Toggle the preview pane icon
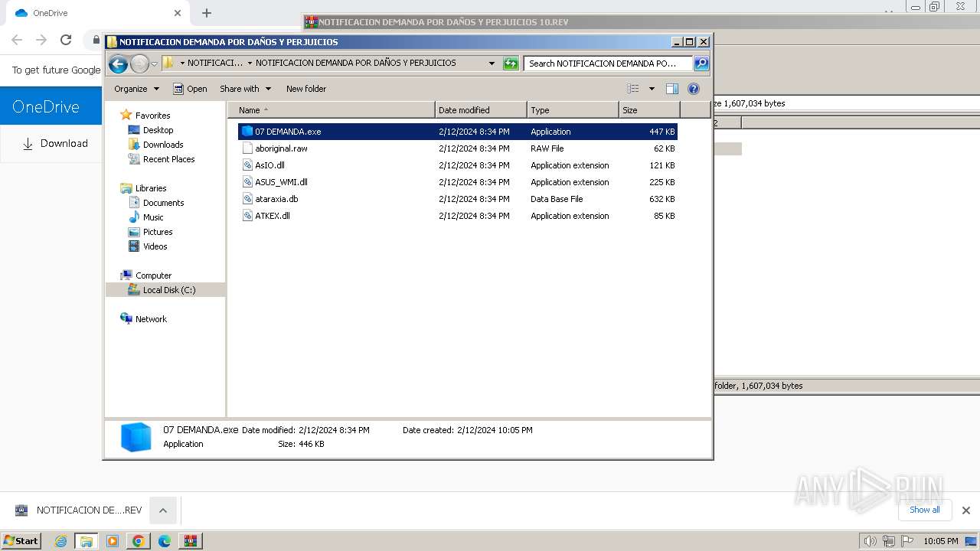Screen dimensions: 980x551 (672, 89)
